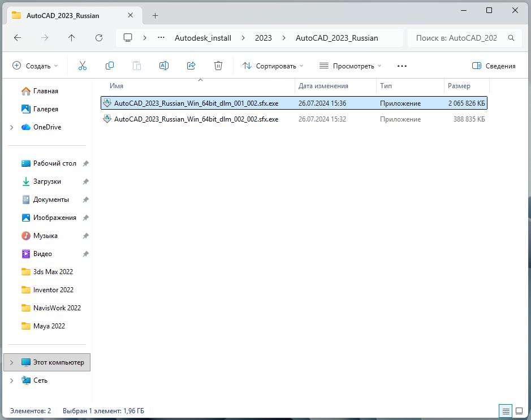
Task: Click the Paste clipboard icon
Action: (x=137, y=66)
